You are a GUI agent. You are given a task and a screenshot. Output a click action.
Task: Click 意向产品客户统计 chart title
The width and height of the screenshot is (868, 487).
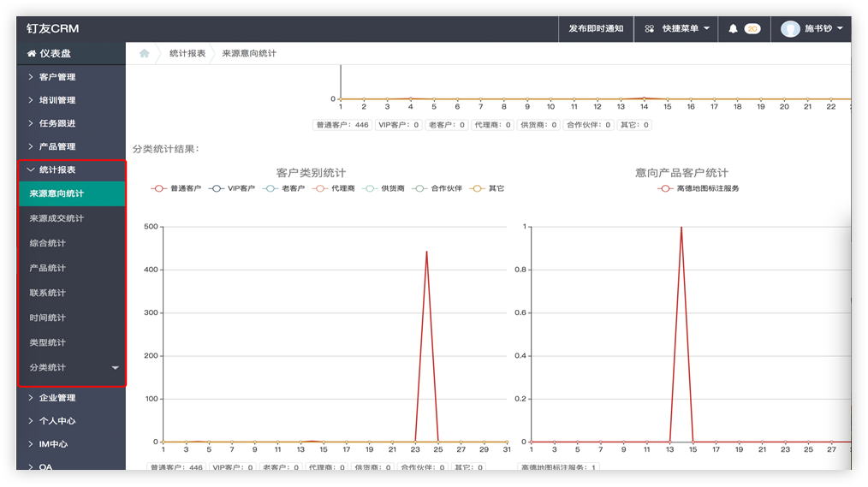[681, 173]
